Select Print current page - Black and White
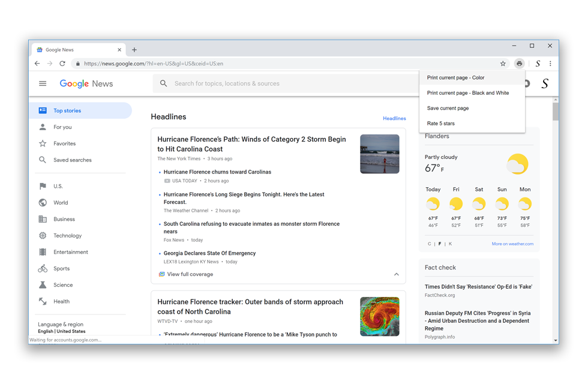Screen dimensions: 588x384 (x=472, y=93)
